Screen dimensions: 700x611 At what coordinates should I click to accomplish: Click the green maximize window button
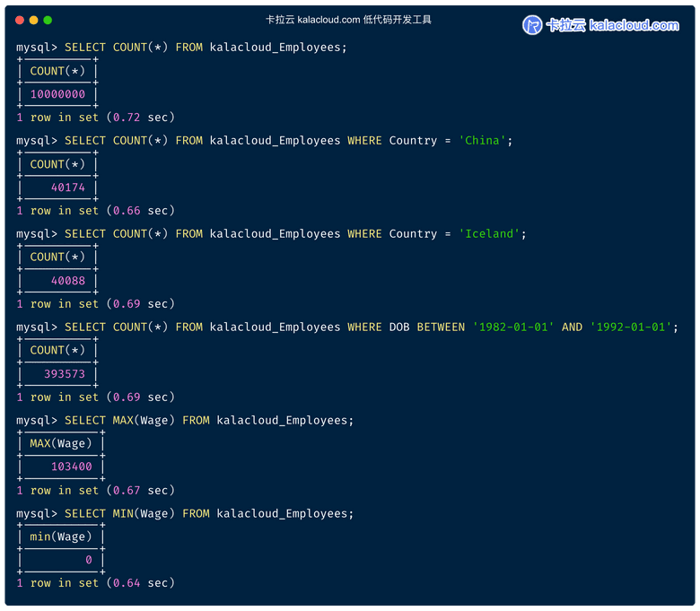[48, 20]
